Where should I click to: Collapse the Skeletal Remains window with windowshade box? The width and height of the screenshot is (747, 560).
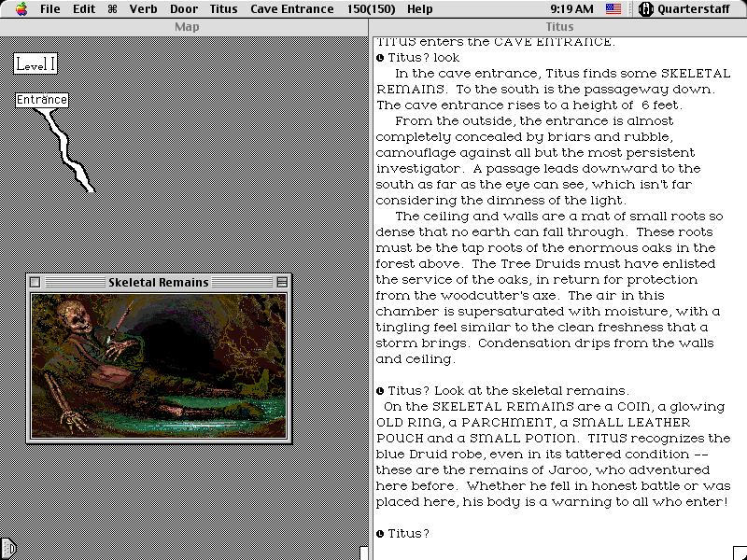tap(282, 282)
